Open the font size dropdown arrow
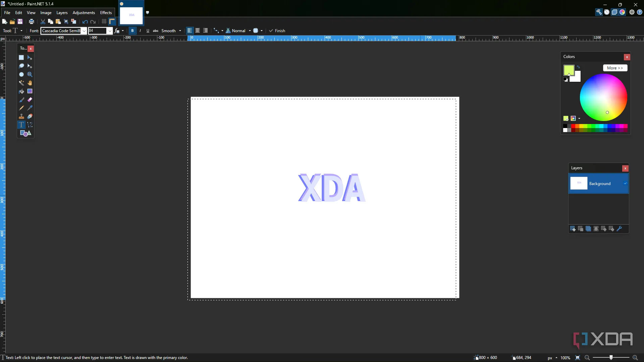644x362 pixels. point(110,31)
